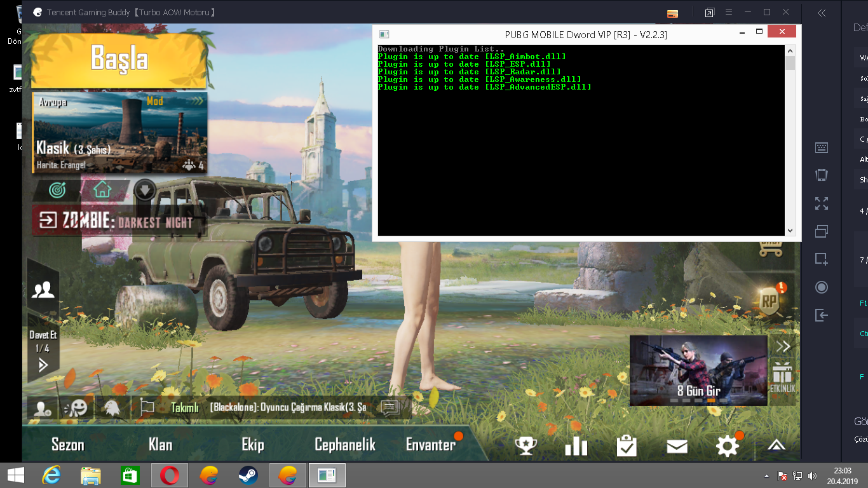The height and width of the screenshot is (488, 868).
Task: Expand the bottom menu with the up chevron
Action: click(776, 446)
